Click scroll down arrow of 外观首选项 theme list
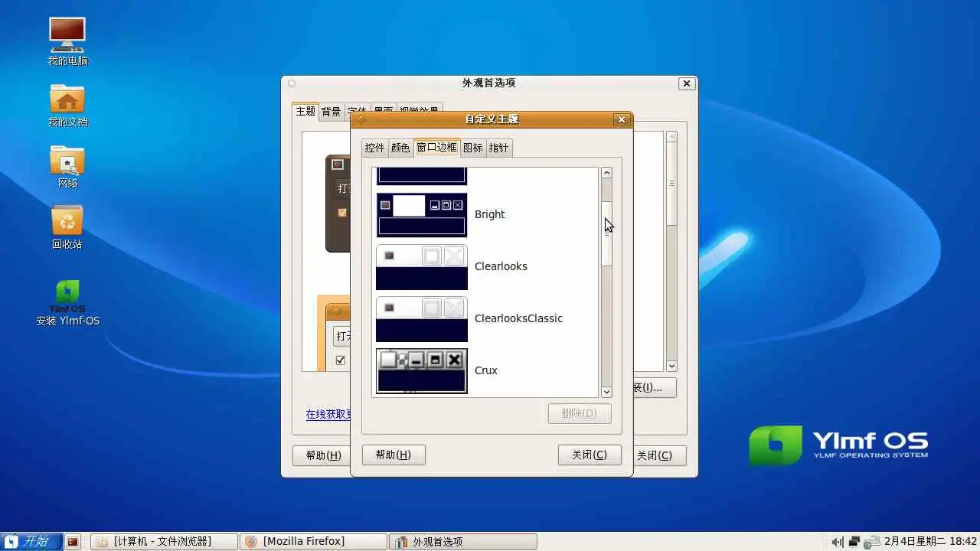Screen dimensions: 980x551 click(671, 366)
